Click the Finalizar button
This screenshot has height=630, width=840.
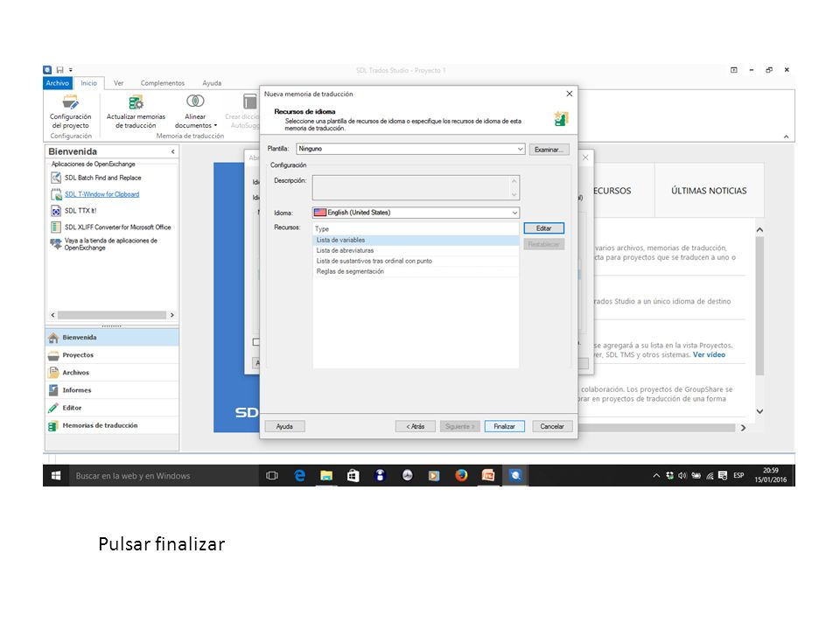click(504, 426)
